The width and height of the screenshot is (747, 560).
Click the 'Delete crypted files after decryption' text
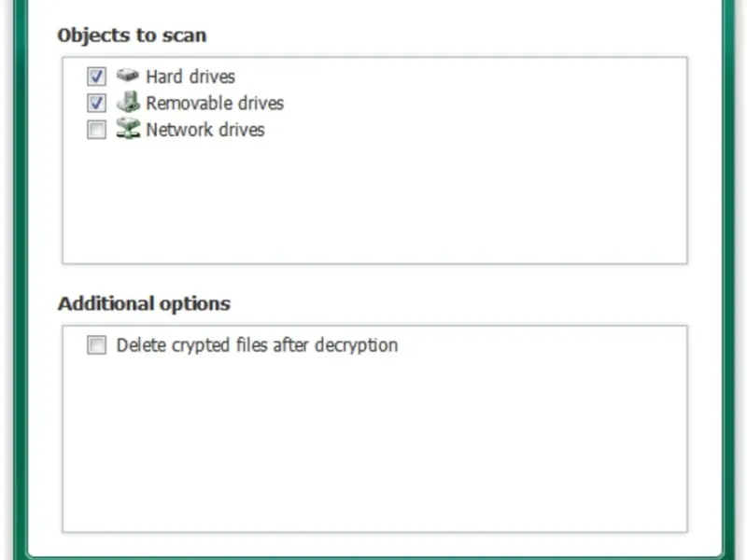pos(257,345)
